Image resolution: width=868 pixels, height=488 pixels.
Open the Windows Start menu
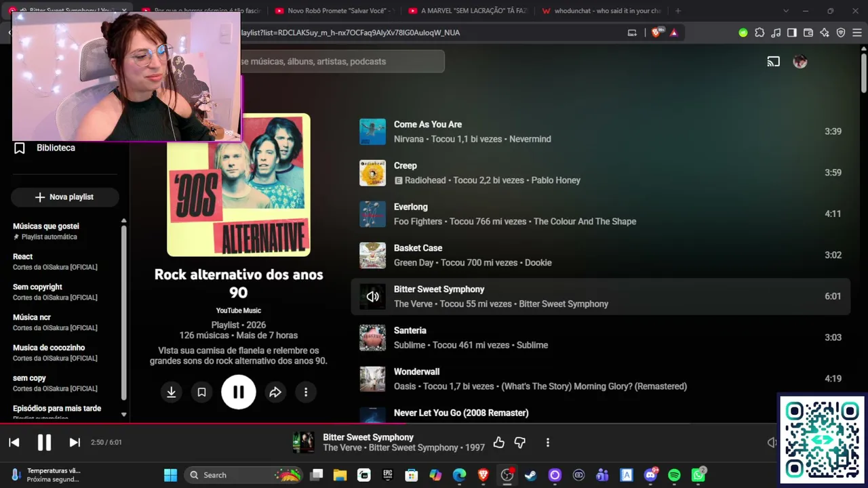[170, 475]
